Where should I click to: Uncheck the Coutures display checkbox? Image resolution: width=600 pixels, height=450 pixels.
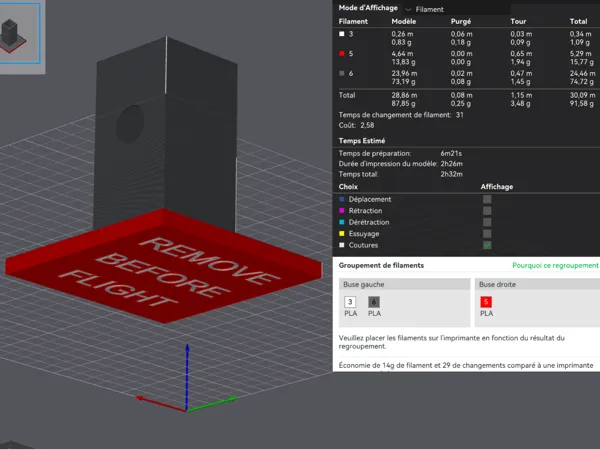tap(487, 245)
